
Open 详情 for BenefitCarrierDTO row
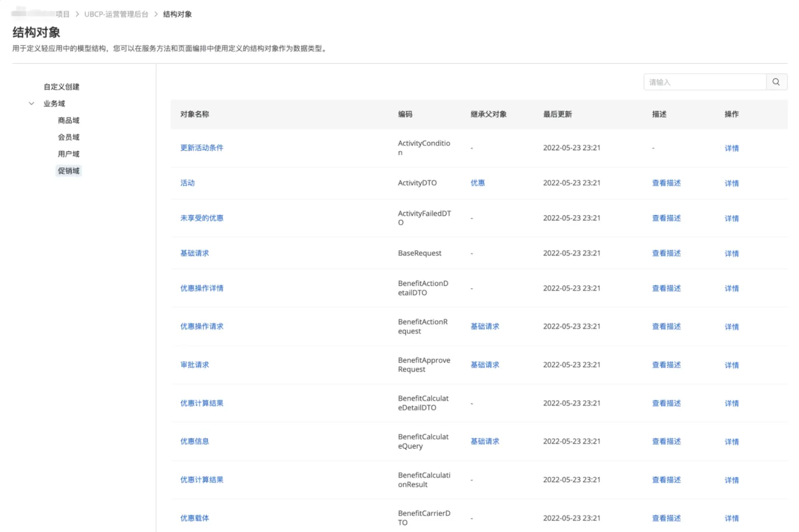click(x=732, y=518)
